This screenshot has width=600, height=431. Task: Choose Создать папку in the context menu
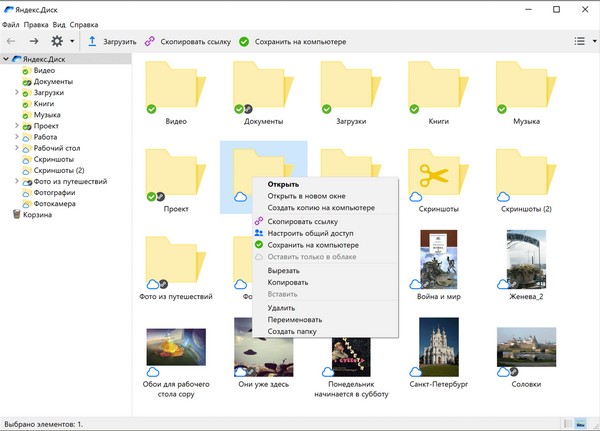325,331
